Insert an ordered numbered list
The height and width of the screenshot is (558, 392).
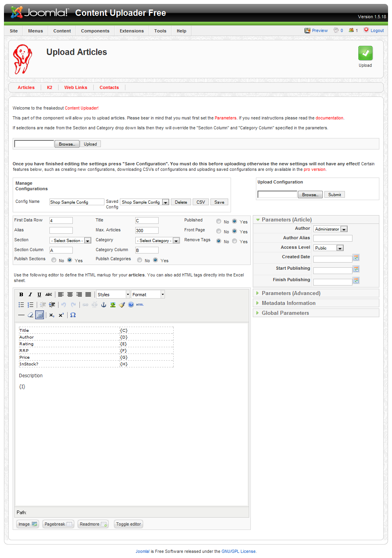pyautogui.click(x=30, y=305)
